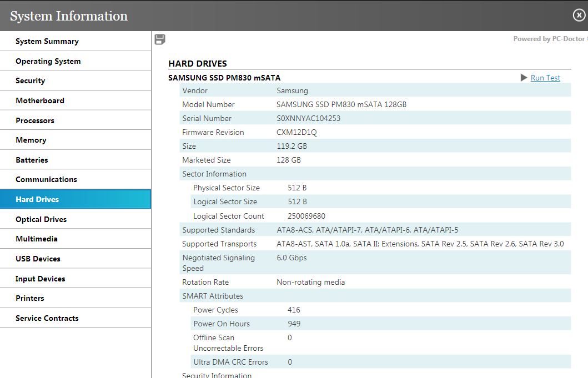Screen dimensions: 588x378
Task: Select the Hard Drives sidebar item
Action: point(76,199)
